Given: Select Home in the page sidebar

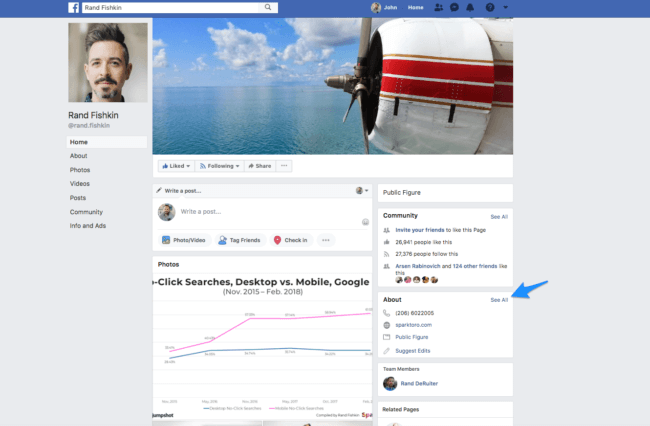Looking at the screenshot, I should tap(107, 142).
